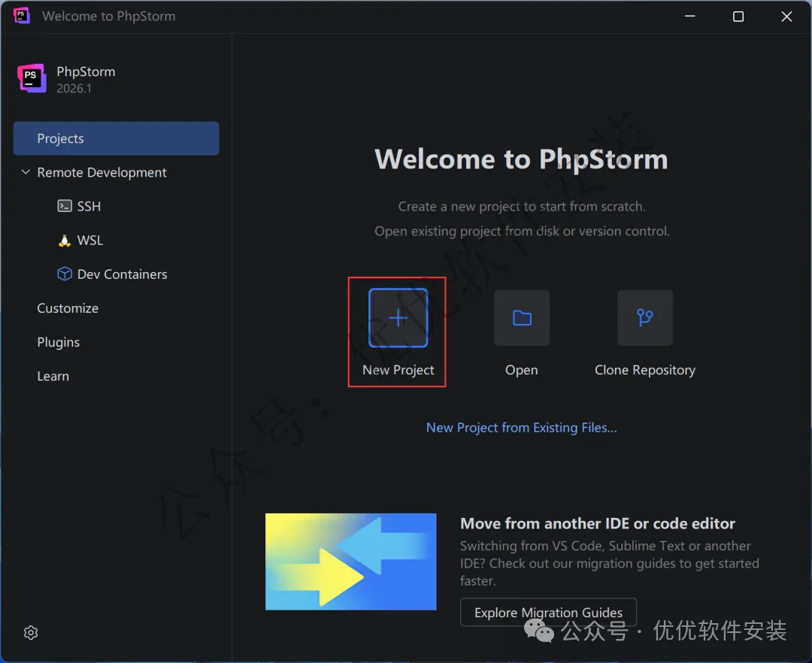Click New Project from Existing Files link
This screenshot has width=812, height=663.
[522, 428]
